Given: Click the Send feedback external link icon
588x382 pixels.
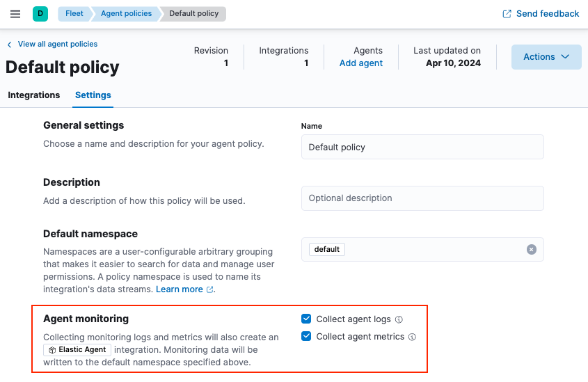Looking at the screenshot, I should (x=507, y=14).
